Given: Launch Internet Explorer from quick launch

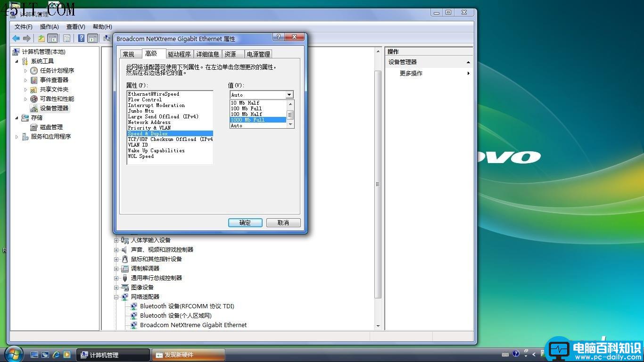Looking at the screenshot, I should tap(56, 354).
